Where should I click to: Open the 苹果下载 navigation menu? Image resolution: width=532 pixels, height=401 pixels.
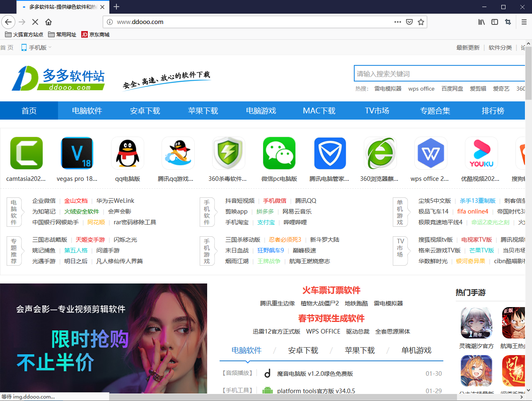(203, 110)
